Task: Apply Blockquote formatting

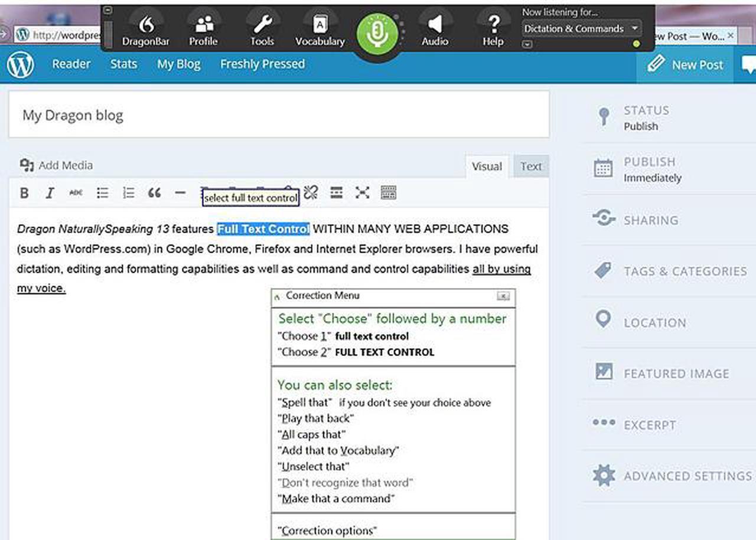Action: (x=154, y=193)
